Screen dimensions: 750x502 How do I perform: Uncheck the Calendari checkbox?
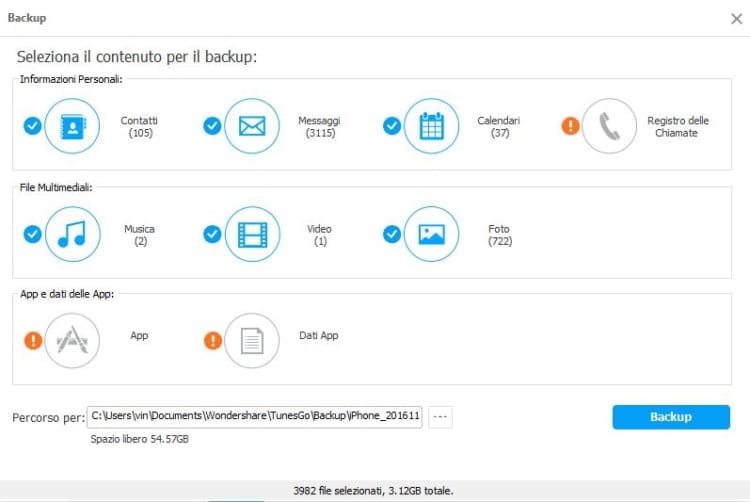tap(392, 126)
